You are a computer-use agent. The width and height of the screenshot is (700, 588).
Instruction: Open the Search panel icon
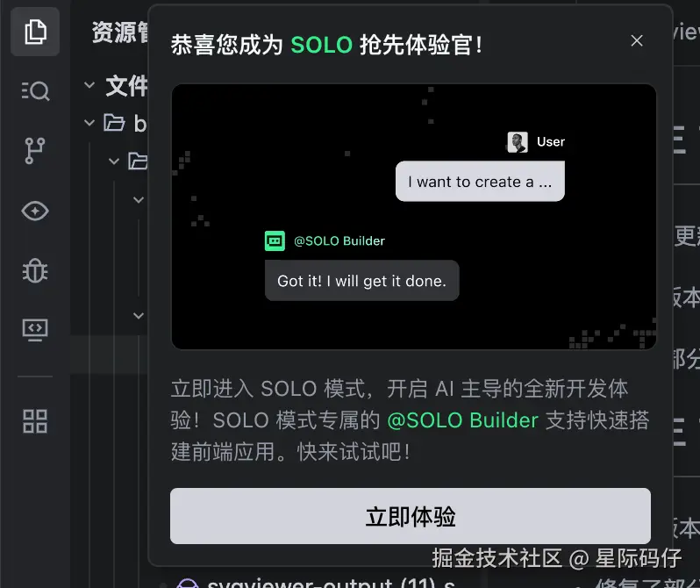(35, 90)
